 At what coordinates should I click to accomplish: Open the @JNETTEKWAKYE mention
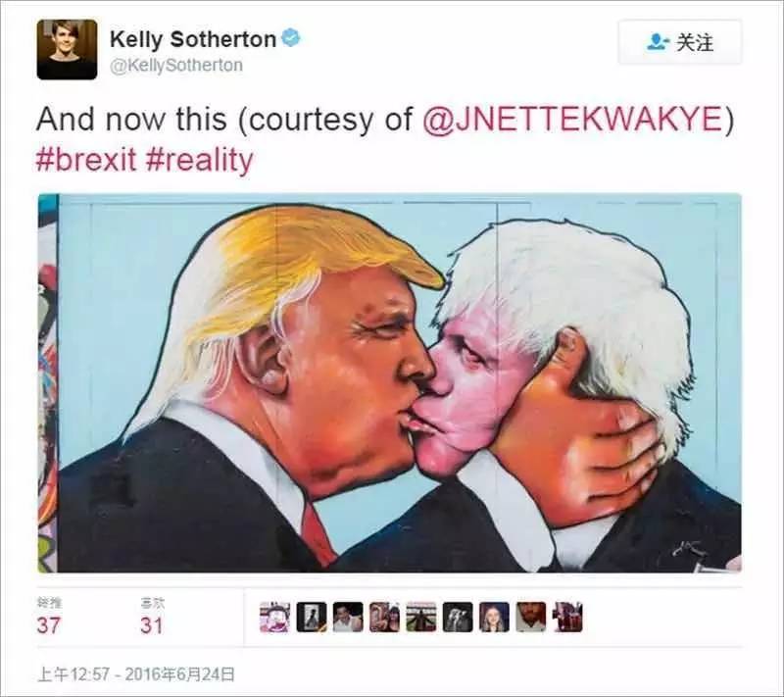(573, 120)
